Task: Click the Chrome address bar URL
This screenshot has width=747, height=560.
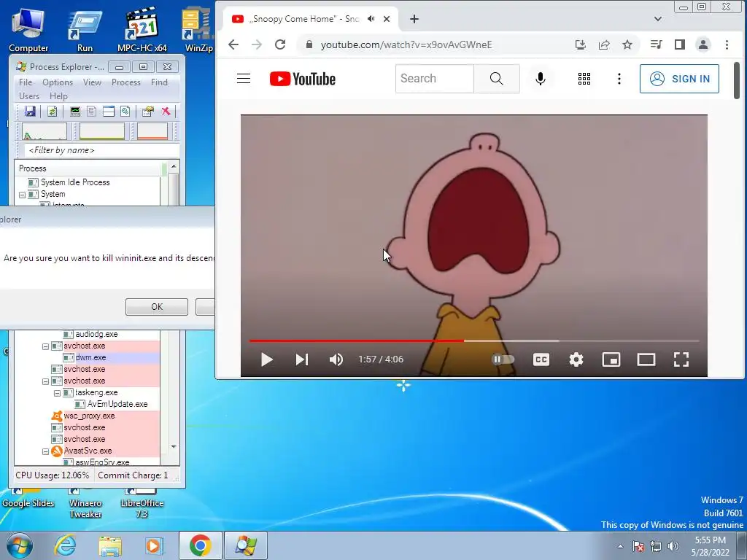Action: click(406, 44)
